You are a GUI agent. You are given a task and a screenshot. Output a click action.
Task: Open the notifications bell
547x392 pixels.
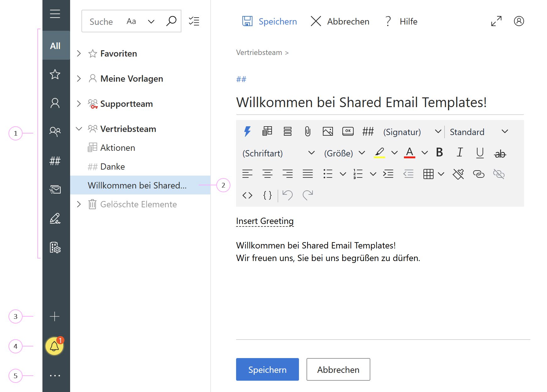coord(54,346)
